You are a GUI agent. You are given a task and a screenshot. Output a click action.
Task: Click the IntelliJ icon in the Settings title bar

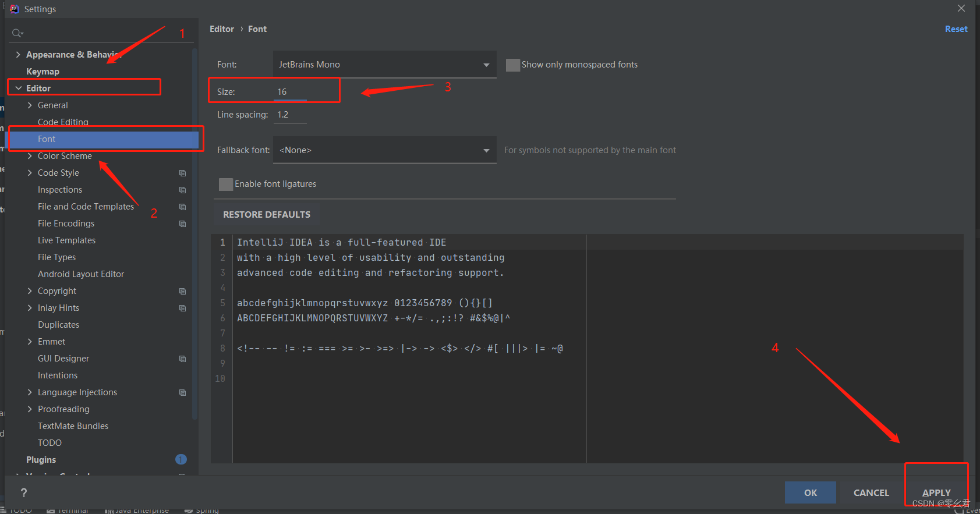point(15,9)
